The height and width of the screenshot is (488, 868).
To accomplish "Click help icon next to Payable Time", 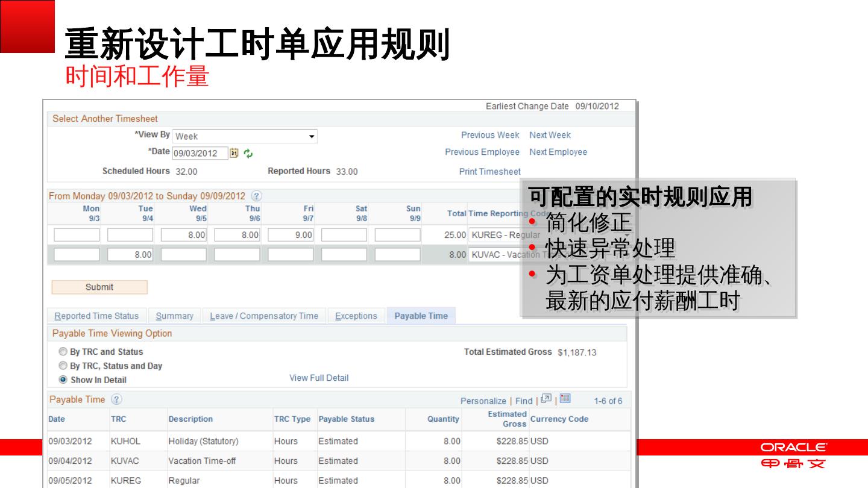I will pos(116,399).
